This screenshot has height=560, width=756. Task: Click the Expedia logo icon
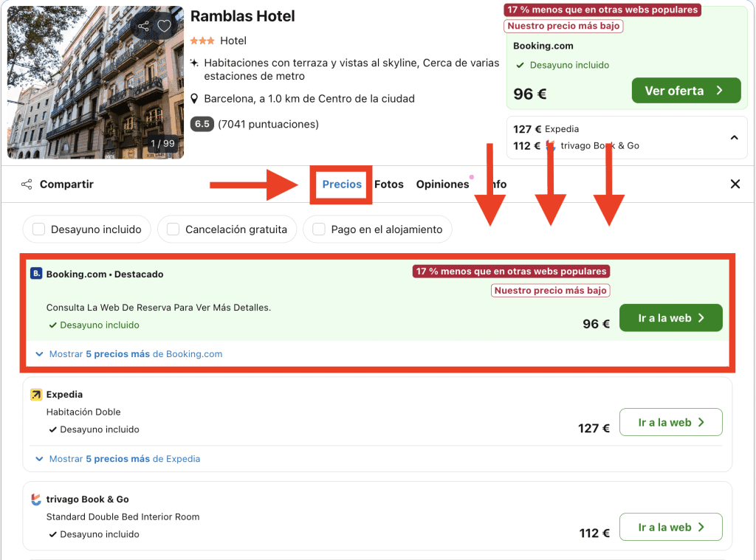(x=36, y=395)
